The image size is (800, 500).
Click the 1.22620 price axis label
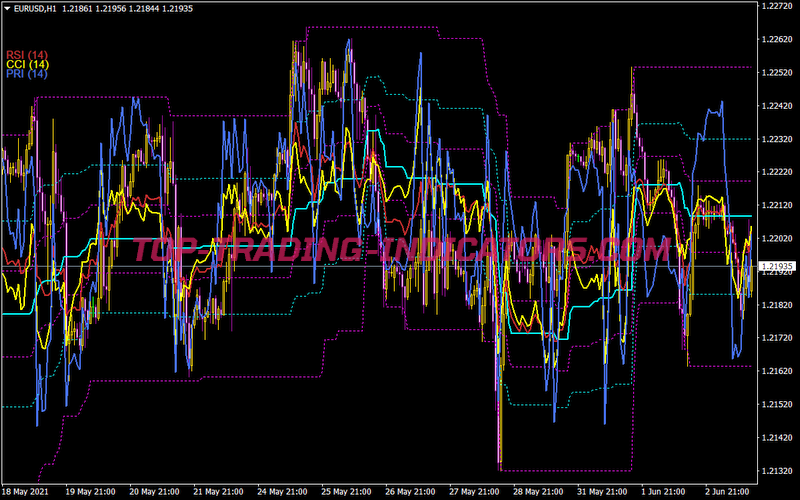tap(778, 39)
